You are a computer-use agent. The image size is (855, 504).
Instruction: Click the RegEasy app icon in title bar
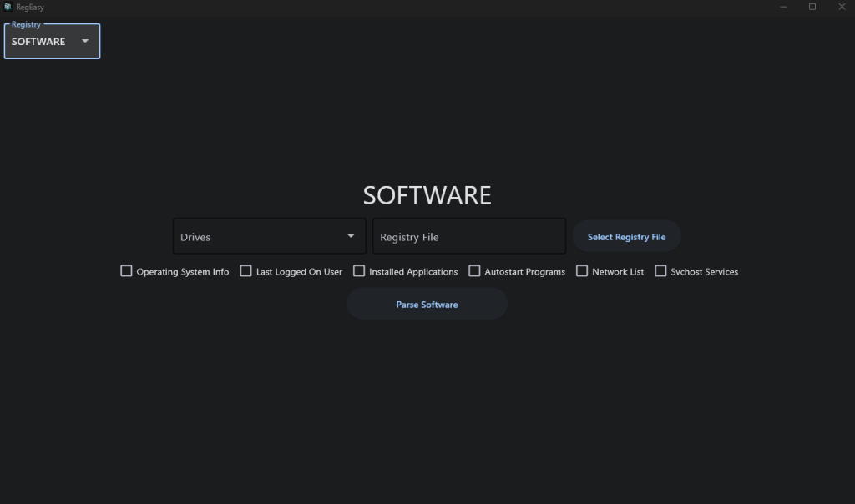pos(8,7)
